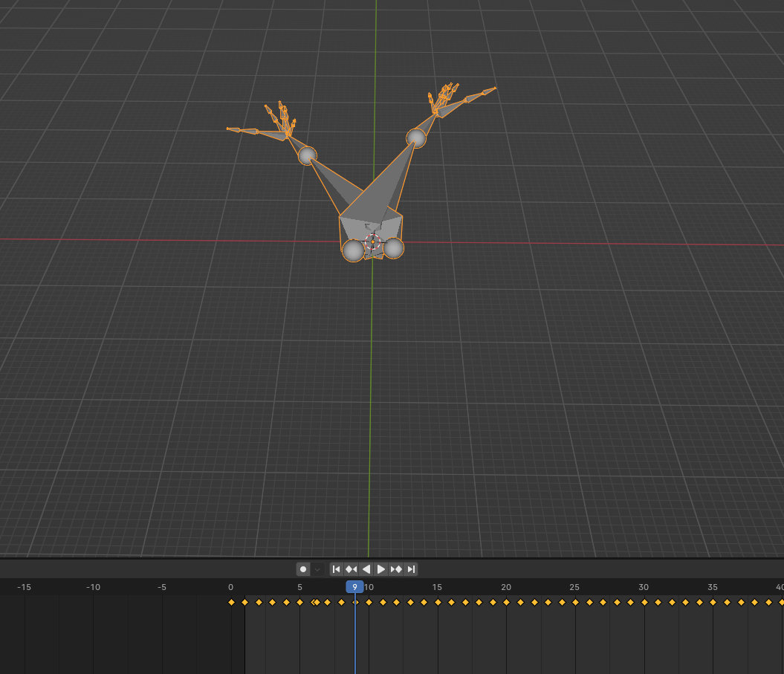Jump to previous keyframe

point(350,568)
